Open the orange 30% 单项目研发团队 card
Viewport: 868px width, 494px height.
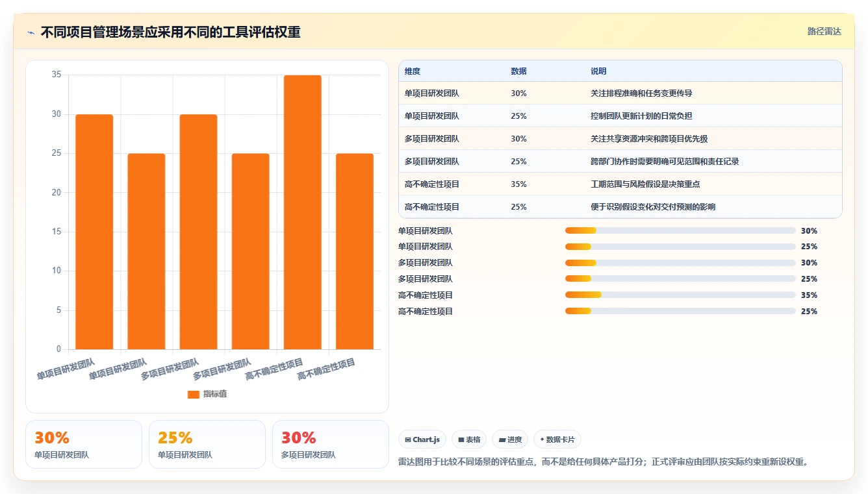(x=84, y=444)
